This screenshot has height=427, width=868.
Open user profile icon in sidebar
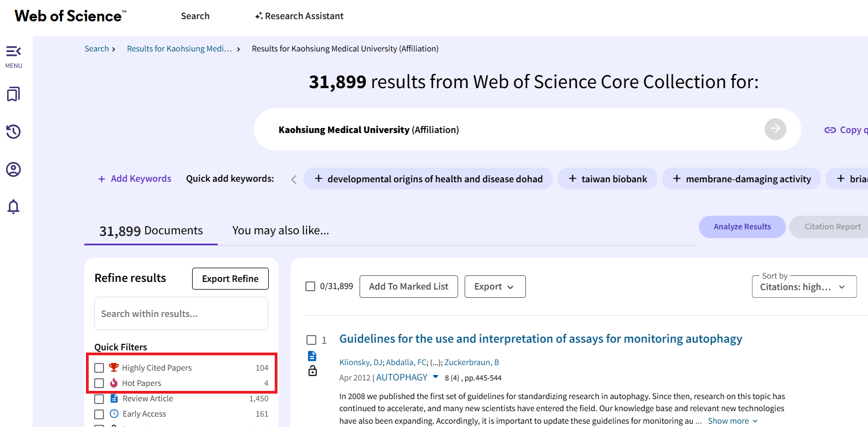[14, 169]
